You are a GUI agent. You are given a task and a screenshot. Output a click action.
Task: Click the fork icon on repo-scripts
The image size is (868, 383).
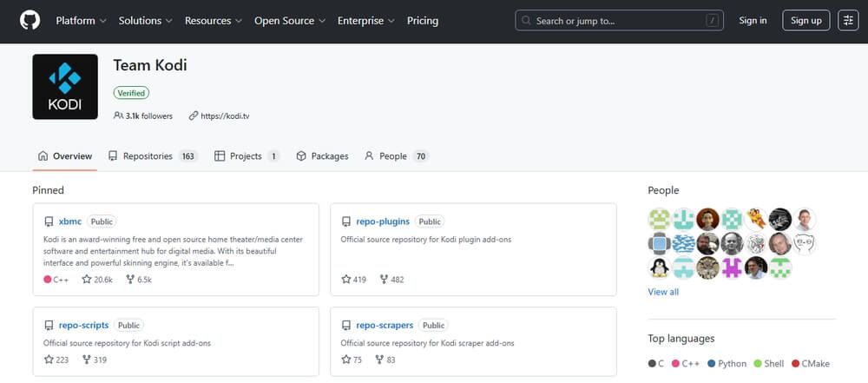pos(87,360)
